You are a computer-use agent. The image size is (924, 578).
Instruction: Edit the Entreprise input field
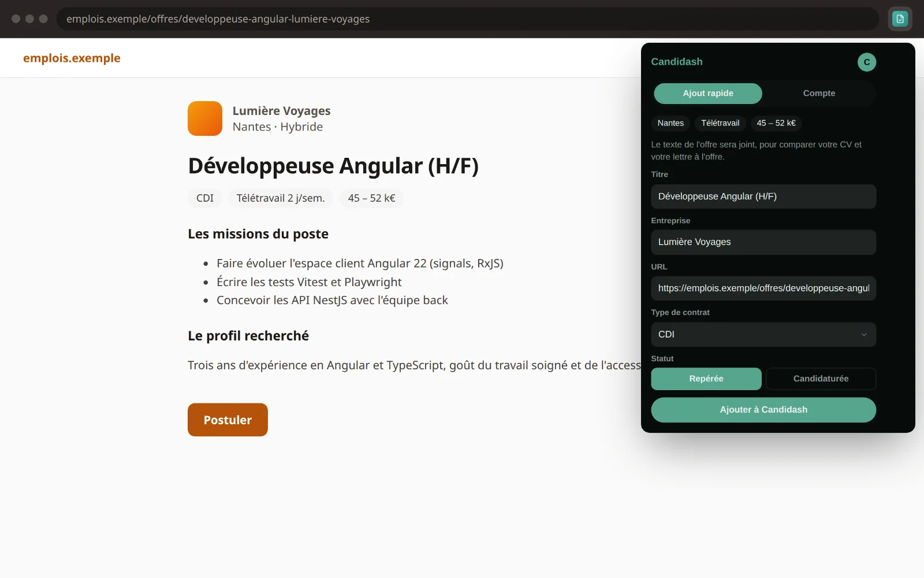(763, 242)
